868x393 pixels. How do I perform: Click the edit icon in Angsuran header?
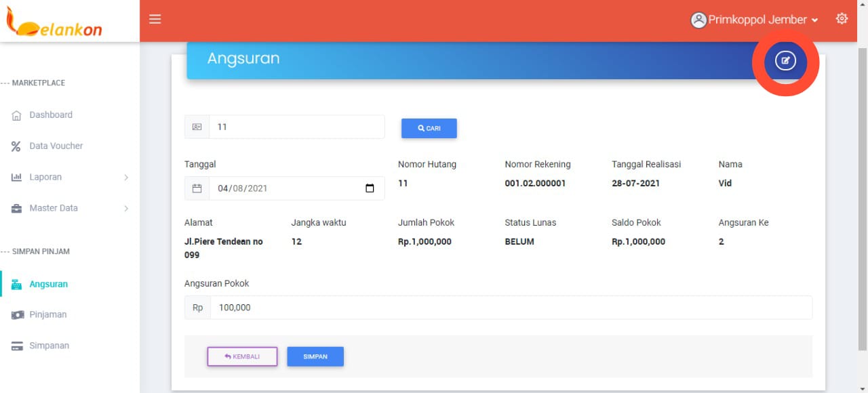pyautogui.click(x=785, y=61)
